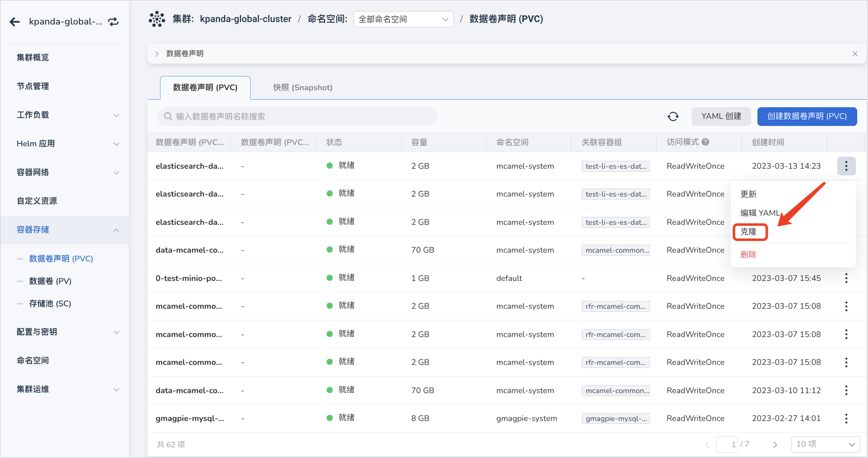The width and height of the screenshot is (868, 458).
Task: Click the kpanda-global-cluster breadcrumb link
Action: [246, 19]
